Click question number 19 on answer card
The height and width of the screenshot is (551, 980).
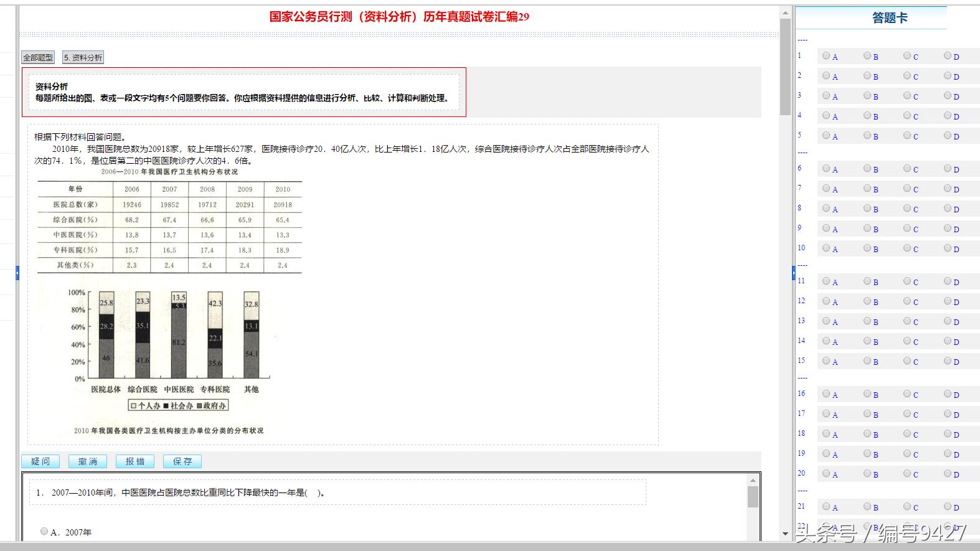pos(801,453)
